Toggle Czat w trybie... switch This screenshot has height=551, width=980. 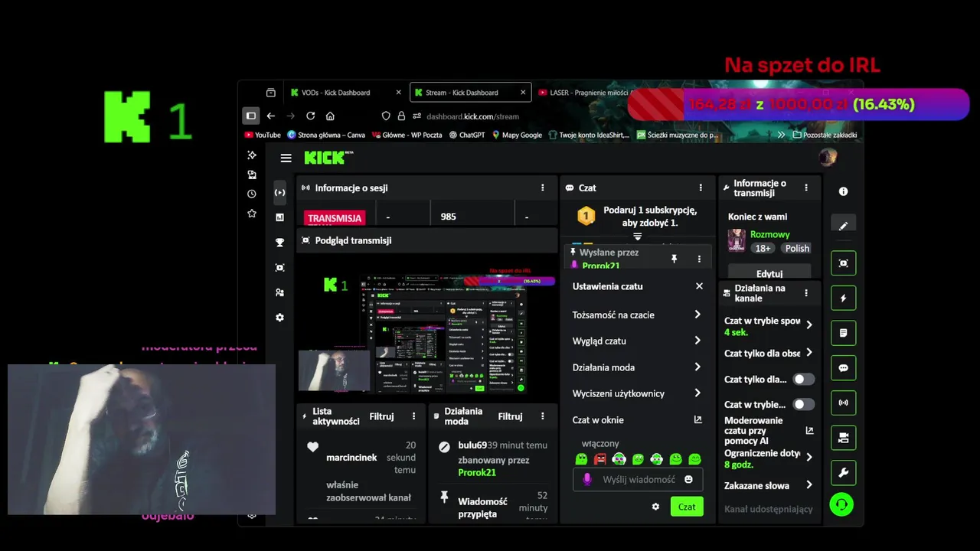(803, 404)
